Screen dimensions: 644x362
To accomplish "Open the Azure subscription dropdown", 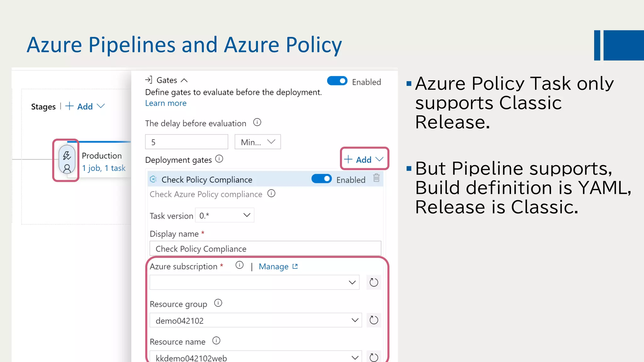I will click(x=254, y=282).
